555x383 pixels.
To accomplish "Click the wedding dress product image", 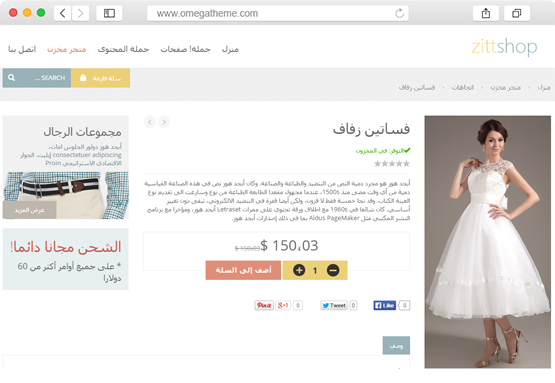I will [487, 242].
